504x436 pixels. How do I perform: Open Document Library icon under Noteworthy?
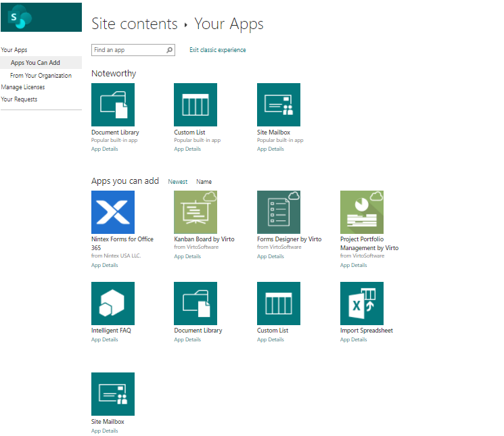pyautogui.click(x=113, y=105)
